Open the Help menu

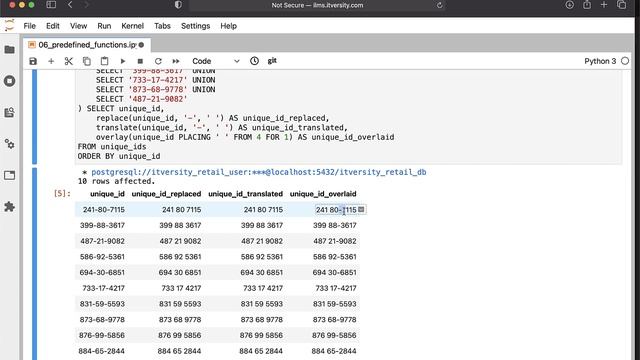[229, 26]
